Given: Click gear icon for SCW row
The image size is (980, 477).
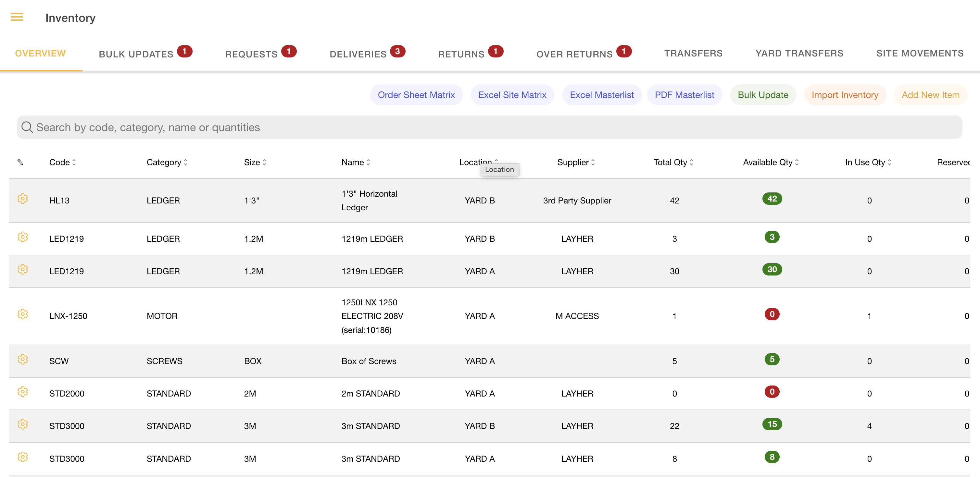Looking at the screenshot, I should 23,359.
